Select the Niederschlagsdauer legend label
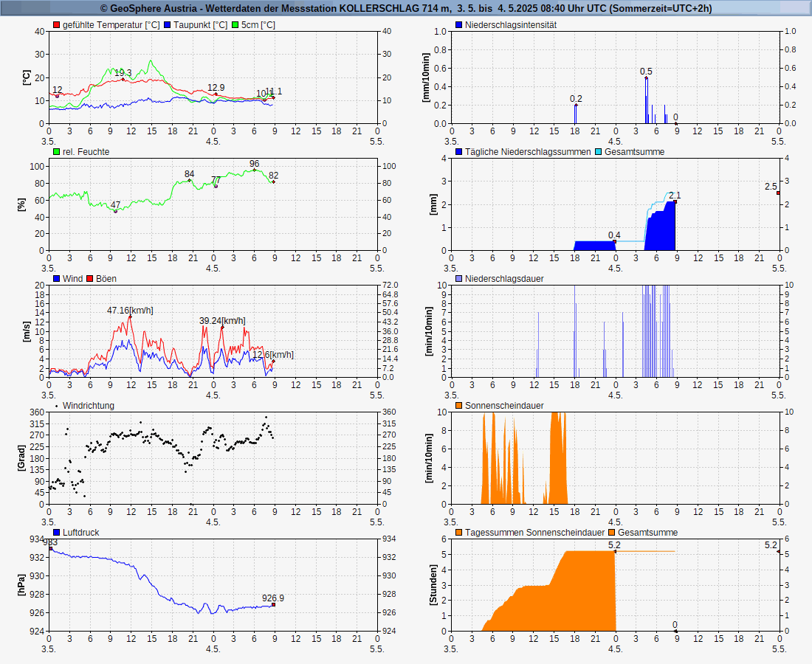The image size is (812, 664). [x=504, y=278]
